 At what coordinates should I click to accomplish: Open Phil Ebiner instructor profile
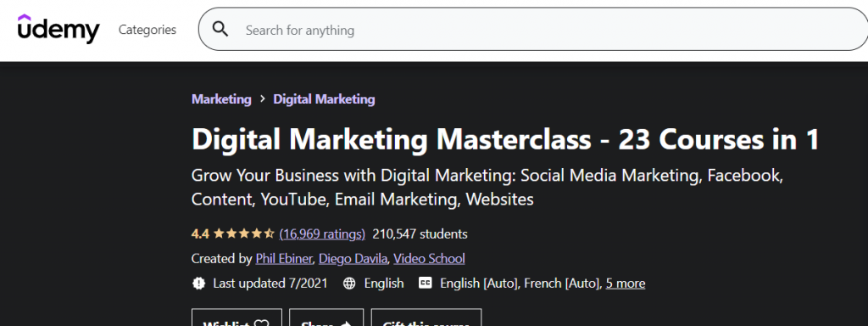point(285,258)
